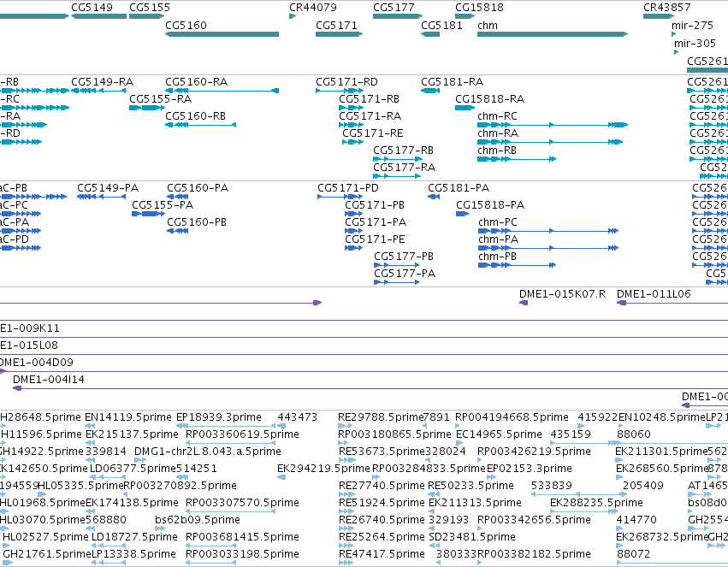728x567 pixels.
Task: Click the CG5177-RB transcript label
Action: 403,151
